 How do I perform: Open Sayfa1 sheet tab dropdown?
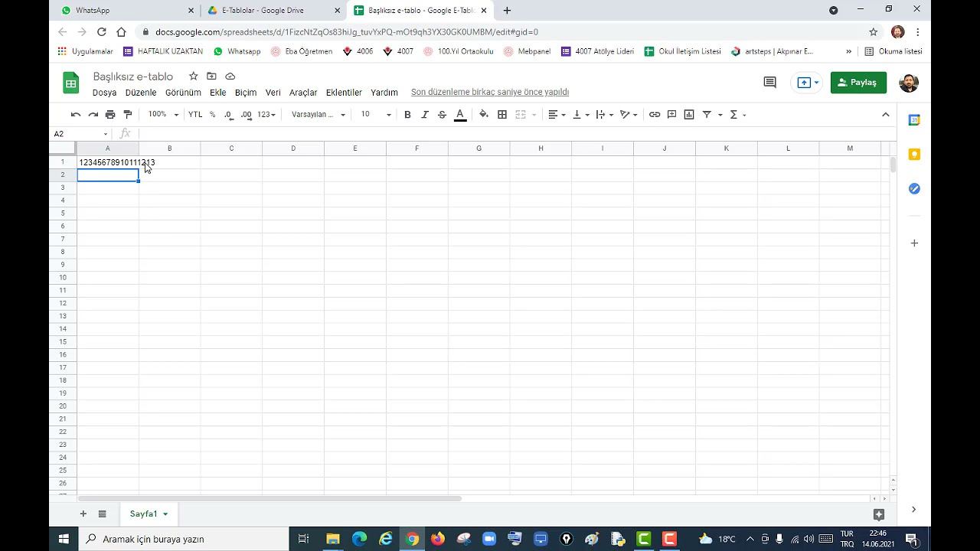[x=165, y=514]
